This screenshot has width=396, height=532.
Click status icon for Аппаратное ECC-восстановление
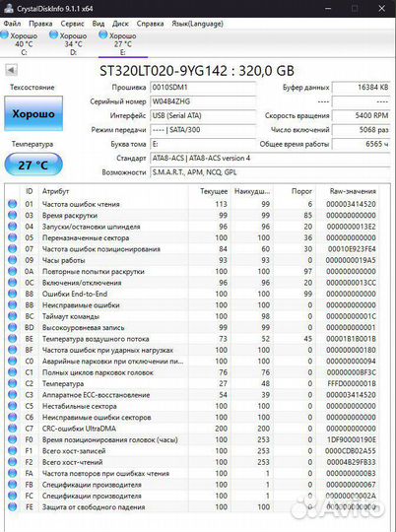click(x=12, y=394)
